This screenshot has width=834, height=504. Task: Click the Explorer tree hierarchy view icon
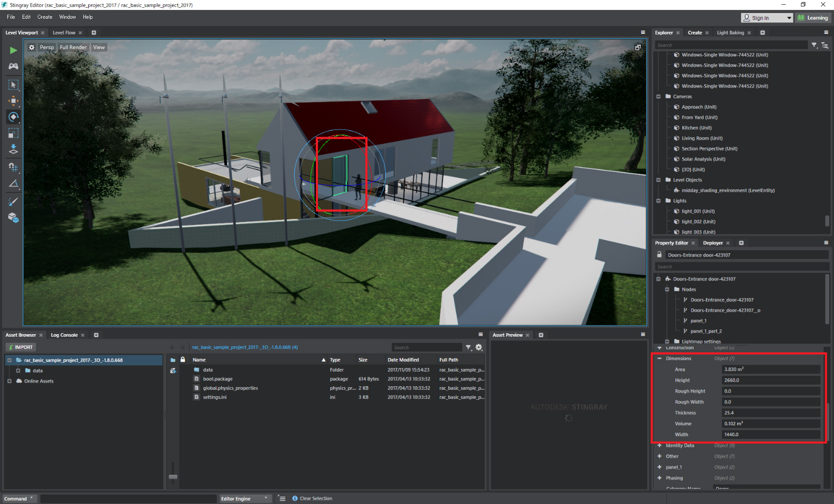825,45
